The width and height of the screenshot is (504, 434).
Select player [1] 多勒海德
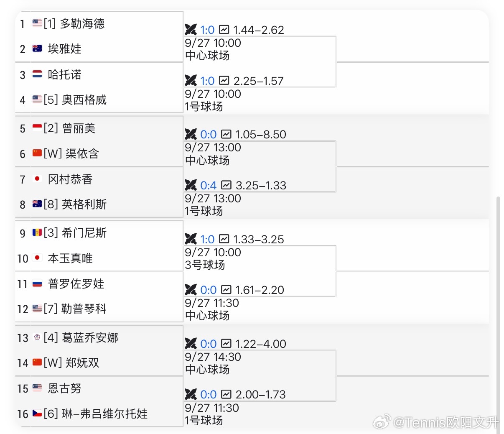[x=74, y=23]
